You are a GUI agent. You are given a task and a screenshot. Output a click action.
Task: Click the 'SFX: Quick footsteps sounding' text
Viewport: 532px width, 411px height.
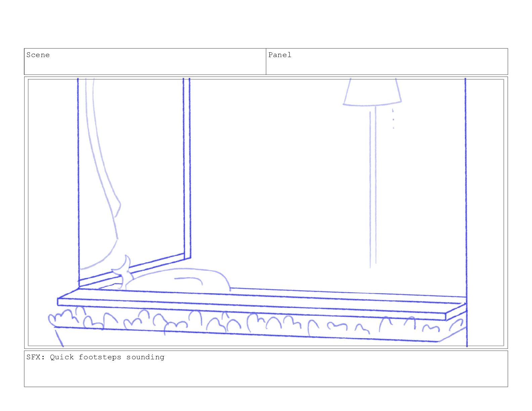[95, 357]
